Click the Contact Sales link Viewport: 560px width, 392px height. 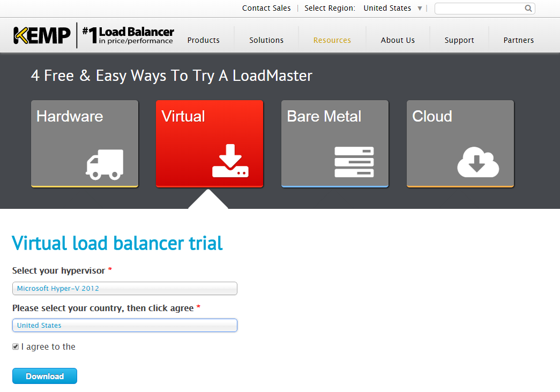pos(266,8)
